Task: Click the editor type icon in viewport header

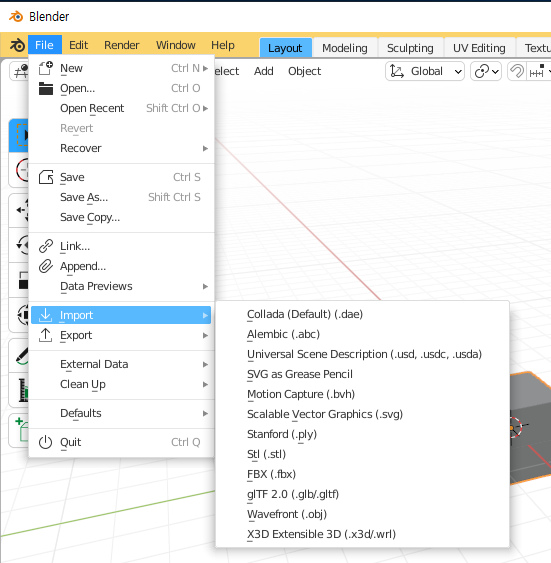Action: click(x=21, y=71)
